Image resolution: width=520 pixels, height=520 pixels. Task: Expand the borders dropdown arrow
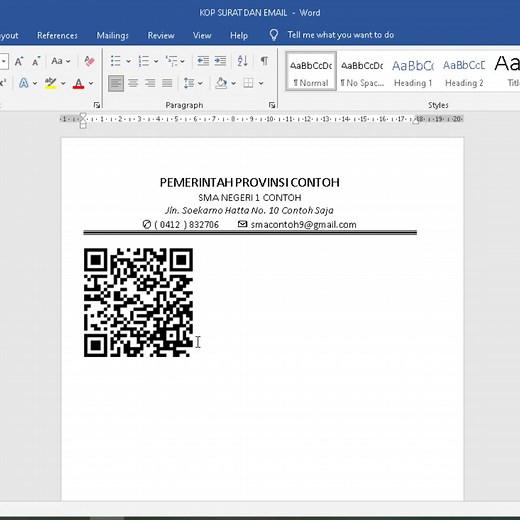[261, 83]
